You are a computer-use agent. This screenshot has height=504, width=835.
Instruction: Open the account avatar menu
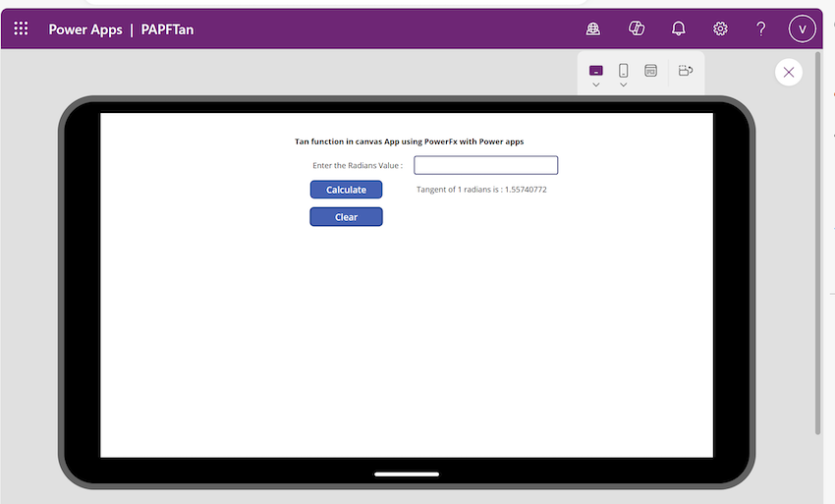pos(802,28)
